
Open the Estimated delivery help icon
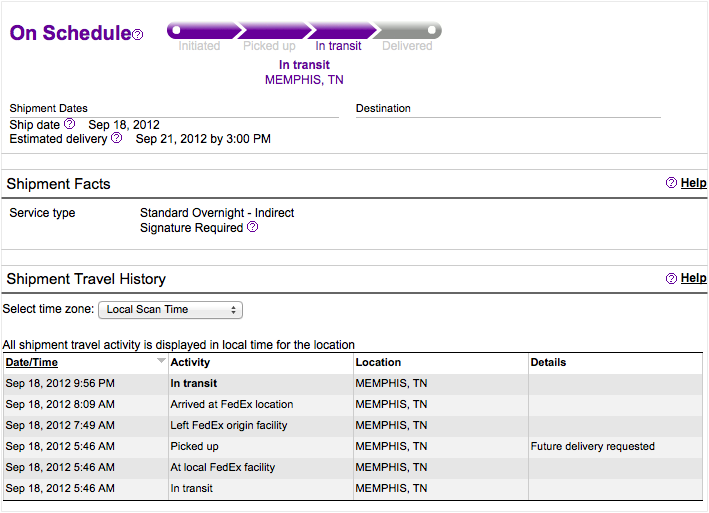tap(117, 137)
